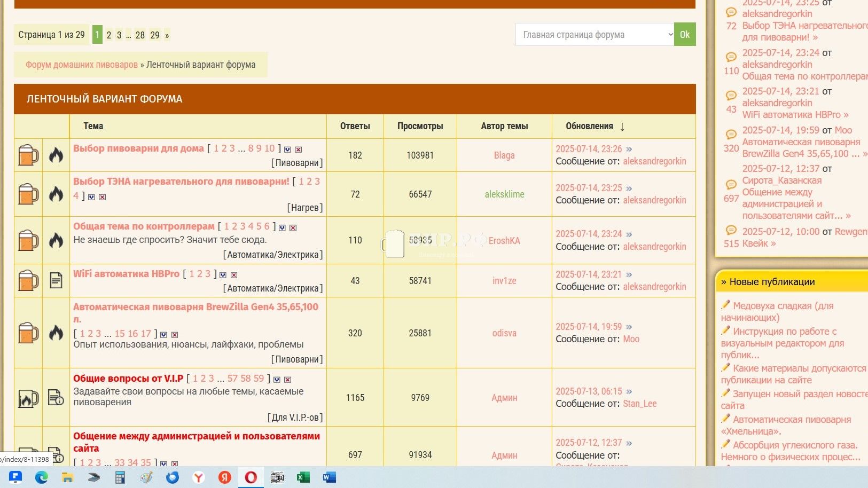Click the pencil icon next to 'Медовуха сладкая'
This screenshot has height=488, width=868.
coord(725,305)
